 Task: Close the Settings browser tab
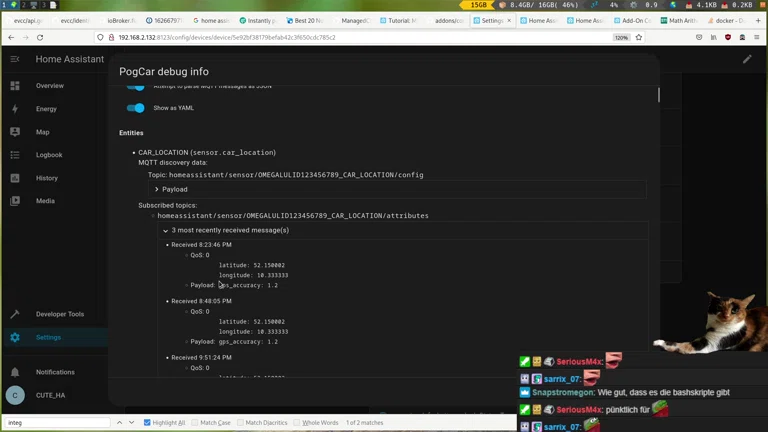coord(509,21)
